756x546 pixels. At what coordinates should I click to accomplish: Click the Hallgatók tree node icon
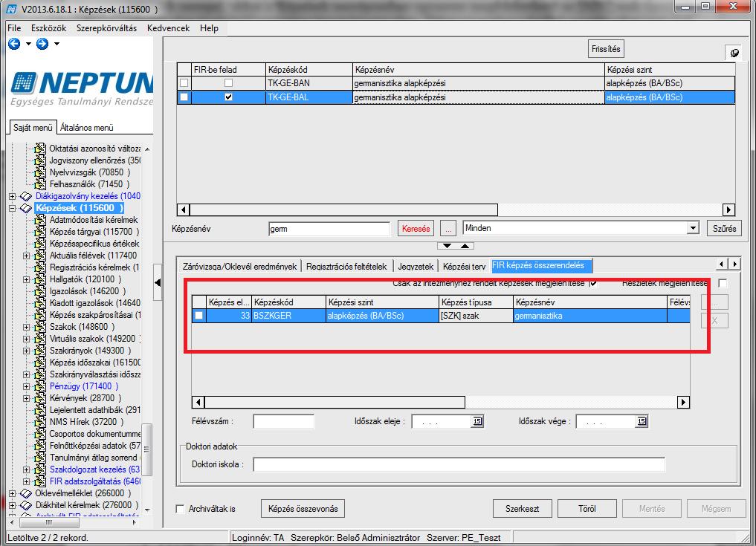[40, 279]
